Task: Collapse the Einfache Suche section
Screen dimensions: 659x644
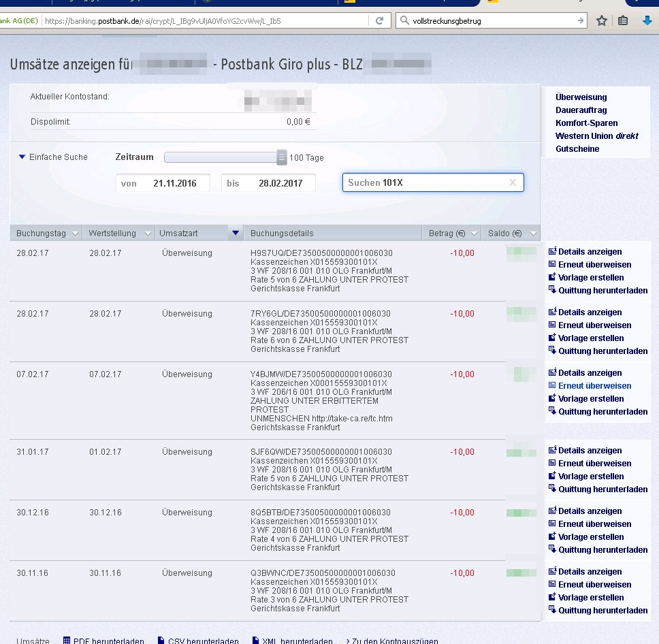Action: point(22,157)
